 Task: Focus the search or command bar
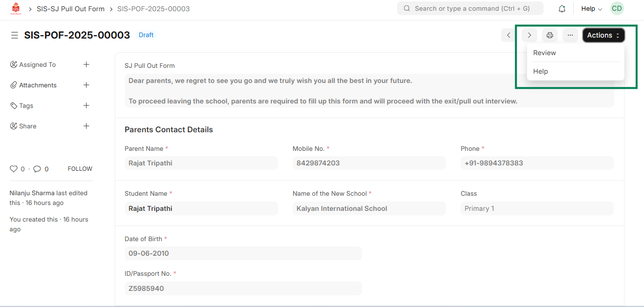pyautogui.click(x=470, y=8)
